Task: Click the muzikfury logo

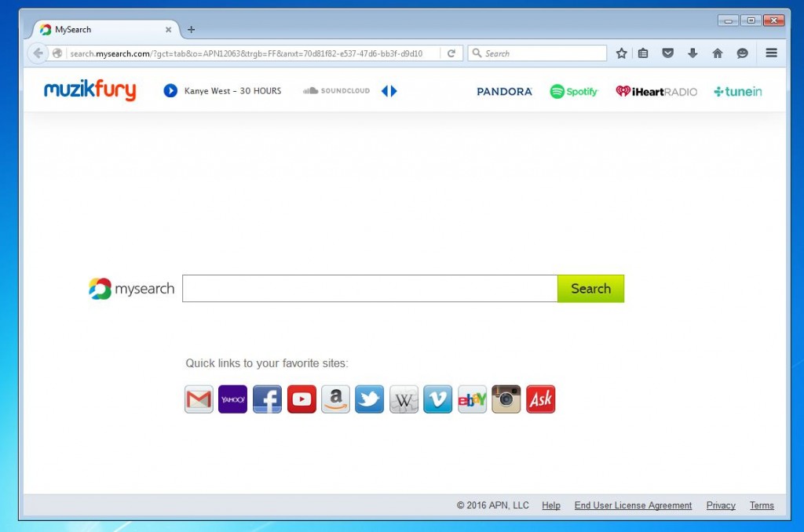Action: click(90, 90)
